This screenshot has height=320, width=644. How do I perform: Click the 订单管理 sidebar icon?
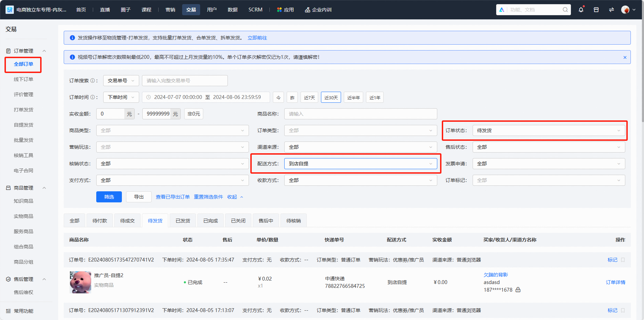pos(8,51)
